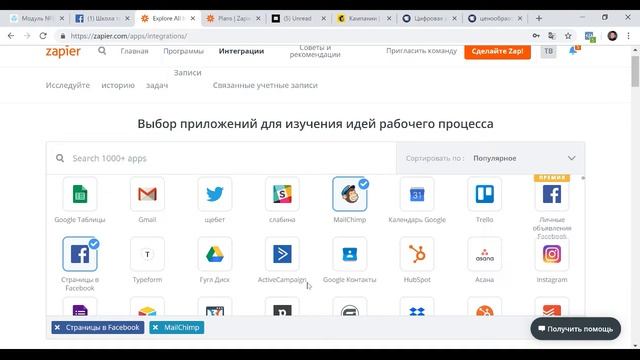This screenshot has height=360, width=640.
Task: Open the Zapier logo home link
Action: pyautogui.click(x=63, y=51)
